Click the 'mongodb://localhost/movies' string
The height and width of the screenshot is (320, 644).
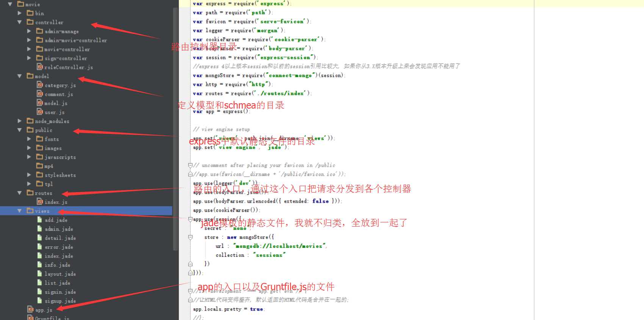coord(280,246)
